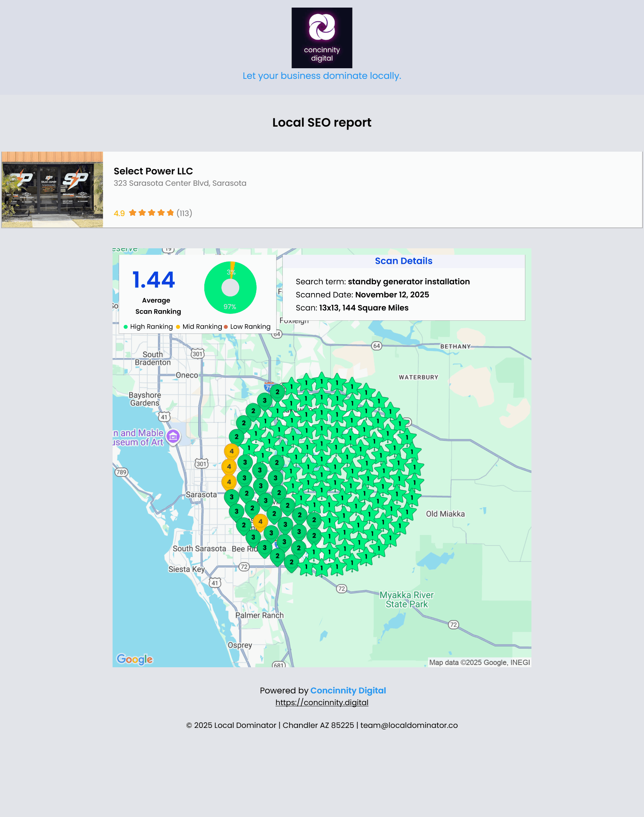Click the Local SEO report heading

(x=322, y=122)
